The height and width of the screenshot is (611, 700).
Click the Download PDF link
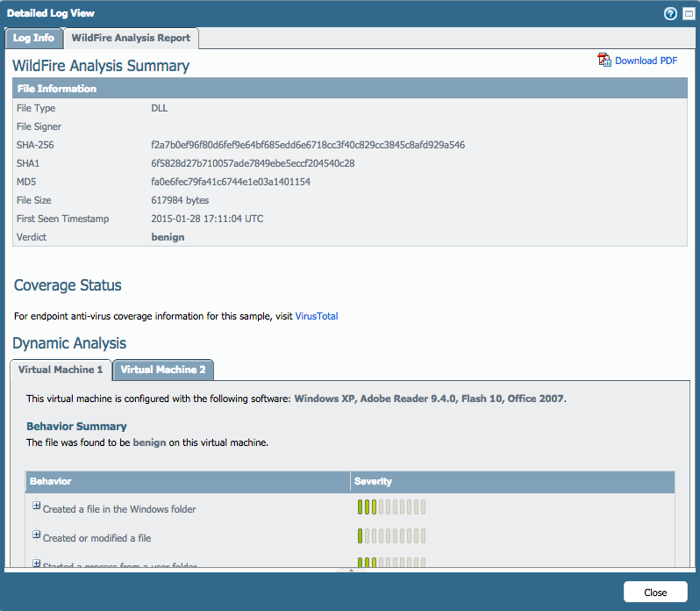coord(646,61)
